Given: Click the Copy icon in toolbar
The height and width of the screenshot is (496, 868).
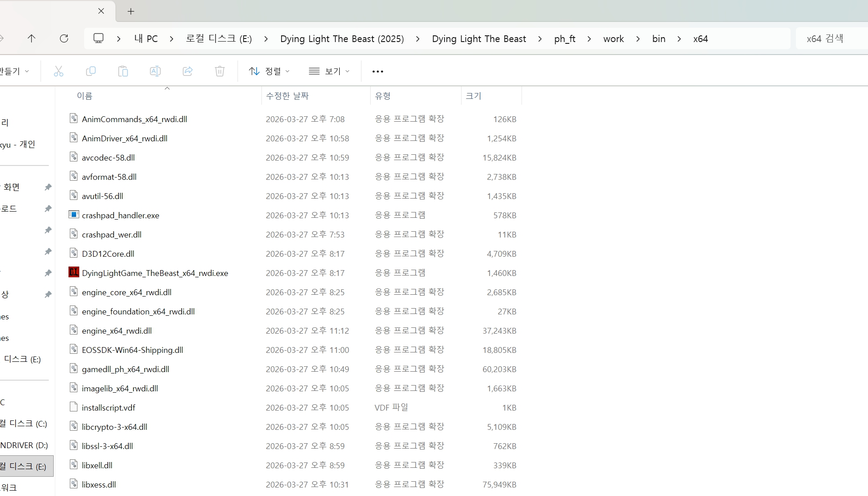Looking at the screenshot, I should (x=91, y=71).
